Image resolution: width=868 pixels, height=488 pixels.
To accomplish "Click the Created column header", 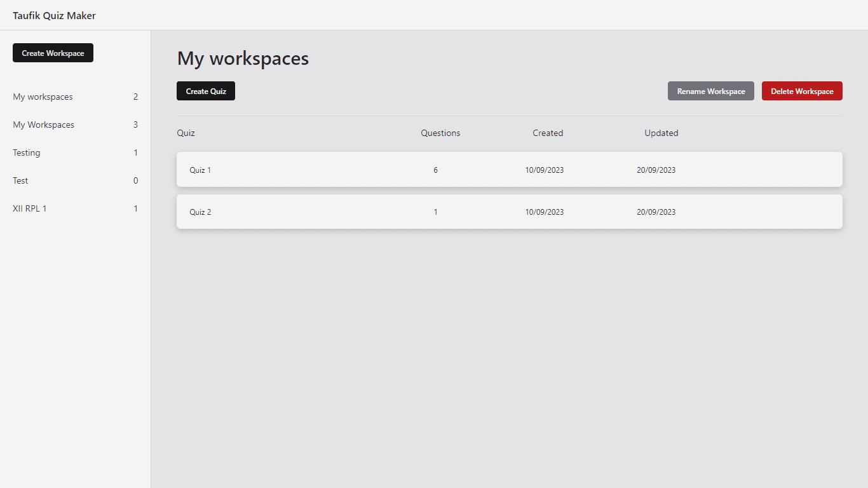I will (x=548, y=133).
